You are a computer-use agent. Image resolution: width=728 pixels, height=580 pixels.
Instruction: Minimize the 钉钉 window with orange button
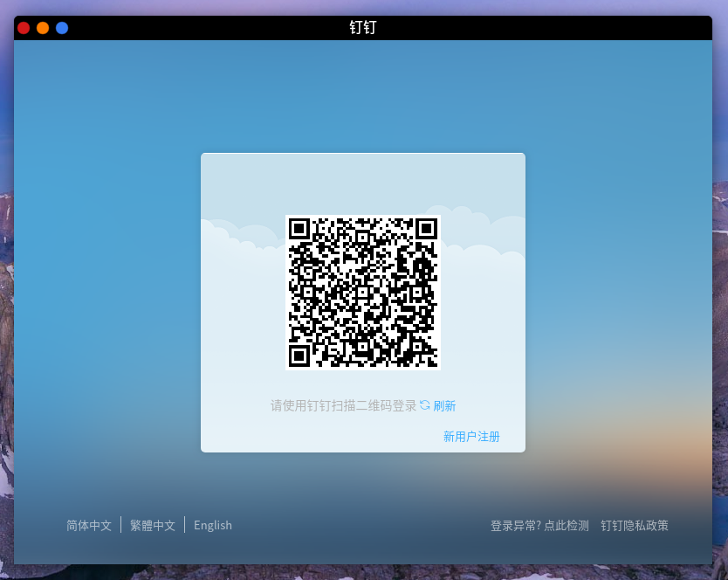pos(43,28)
